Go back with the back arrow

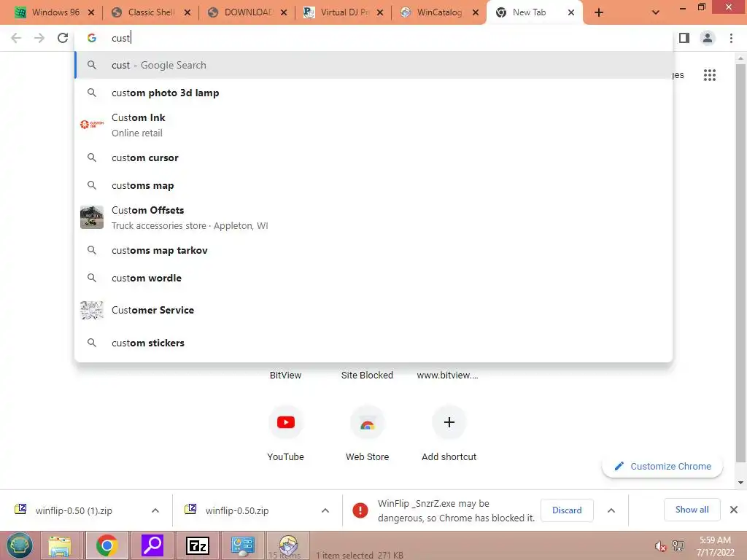(x=16, y=38)
